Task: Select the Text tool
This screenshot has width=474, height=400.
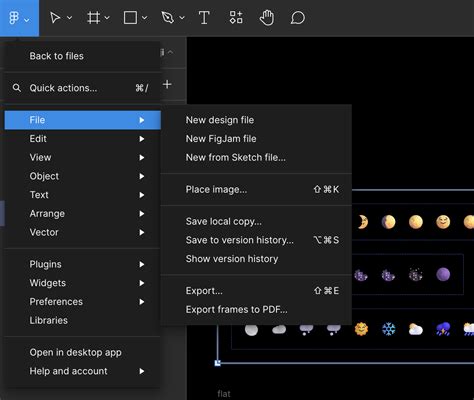Action: pos(204,18)
